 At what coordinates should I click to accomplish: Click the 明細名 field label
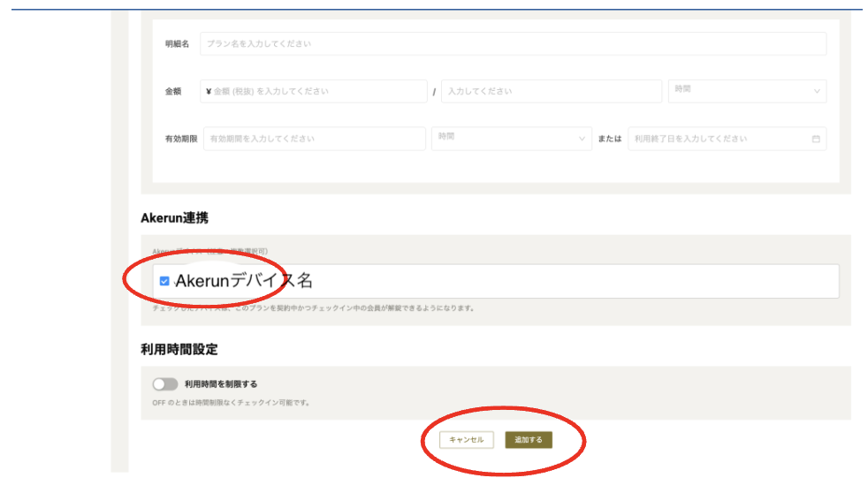point(177,43)
